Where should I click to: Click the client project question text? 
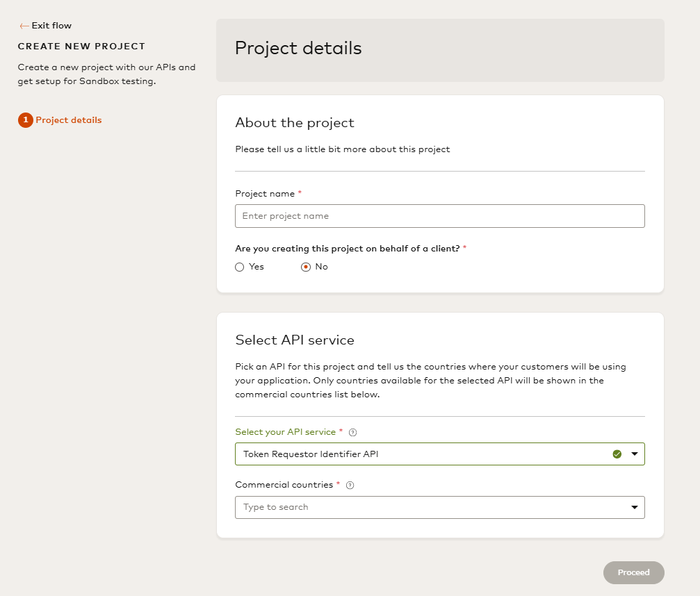pos(348,248)
